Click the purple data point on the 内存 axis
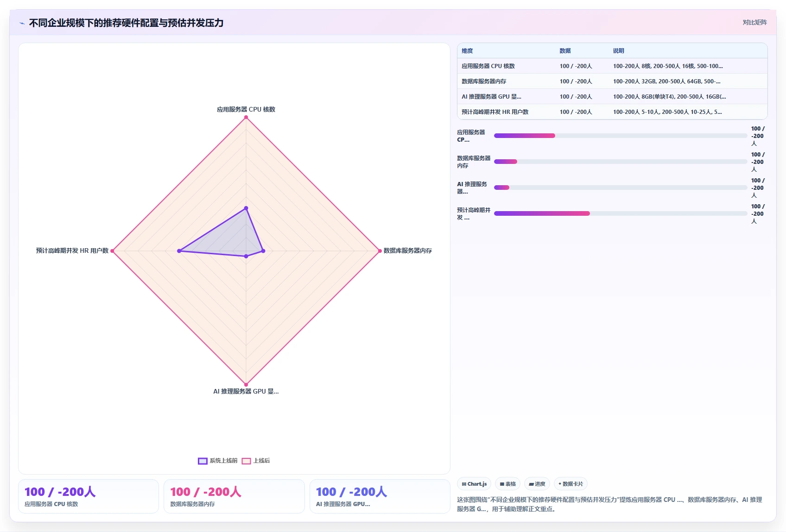 [x=263, y=251]
